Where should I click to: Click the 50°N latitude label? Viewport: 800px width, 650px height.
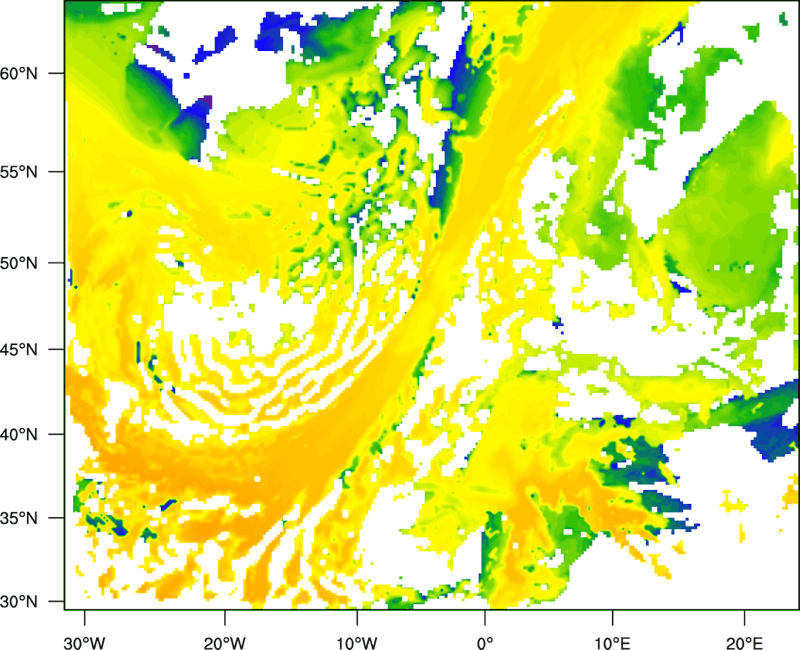click(x=19, y=263)
